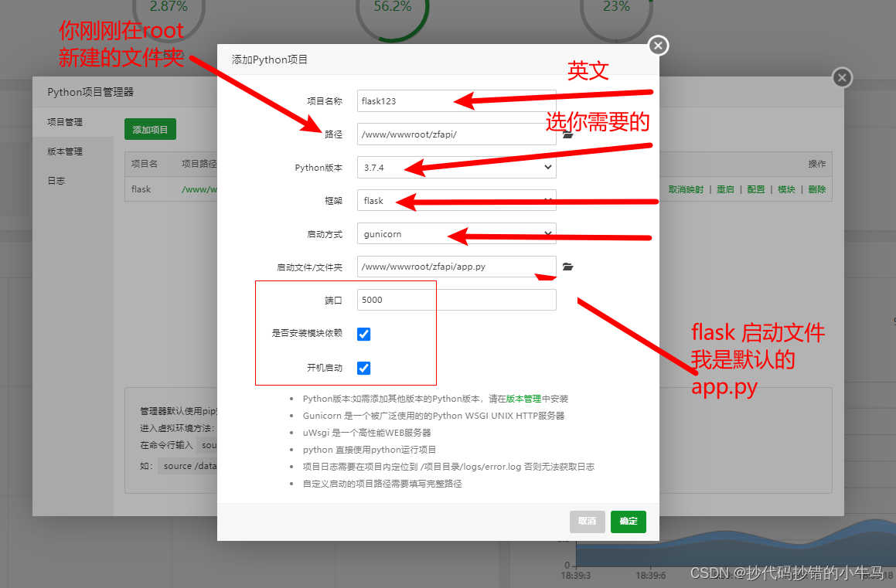Click 重启 link for flask project

[x=725, y=189]
